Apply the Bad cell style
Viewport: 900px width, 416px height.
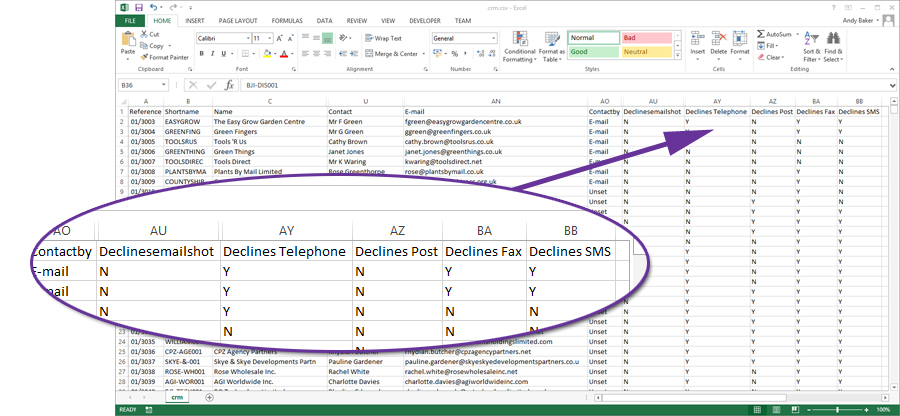click(x=646, y=38)
